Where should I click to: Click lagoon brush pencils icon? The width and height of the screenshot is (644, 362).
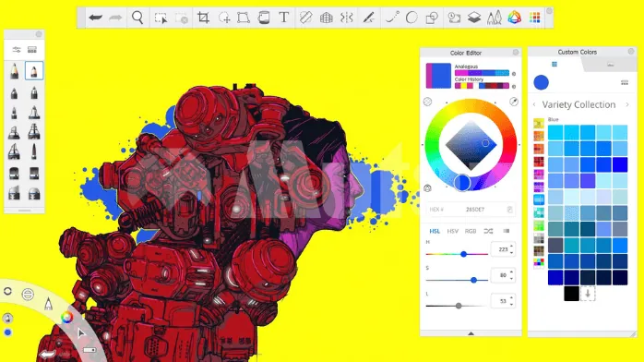point(49,304)
